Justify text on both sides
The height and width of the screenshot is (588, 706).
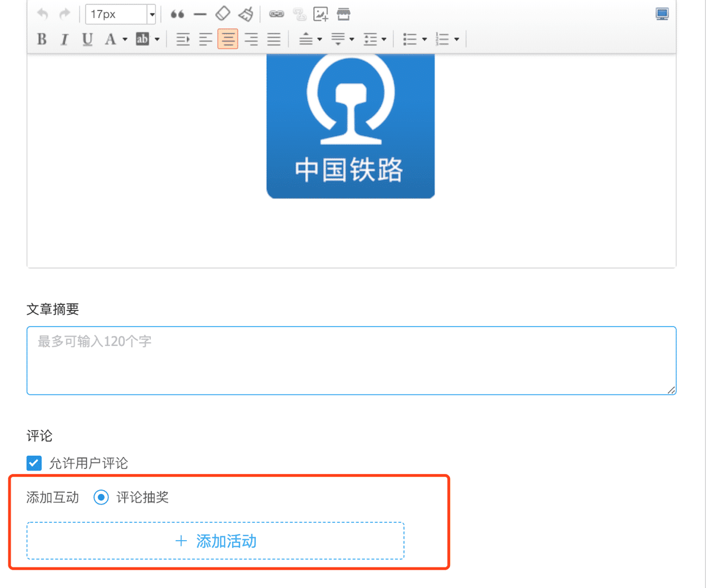click(x=274, y=39)
